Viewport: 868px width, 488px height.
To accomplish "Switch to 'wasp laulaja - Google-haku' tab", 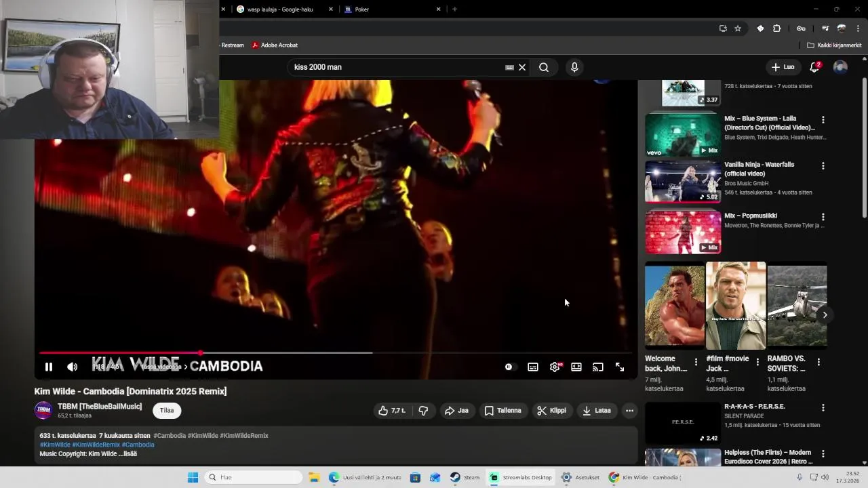I will point(280,9).
